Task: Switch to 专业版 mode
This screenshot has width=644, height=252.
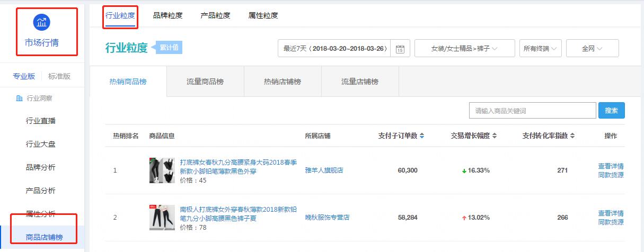Action: (x=24, y=76)
